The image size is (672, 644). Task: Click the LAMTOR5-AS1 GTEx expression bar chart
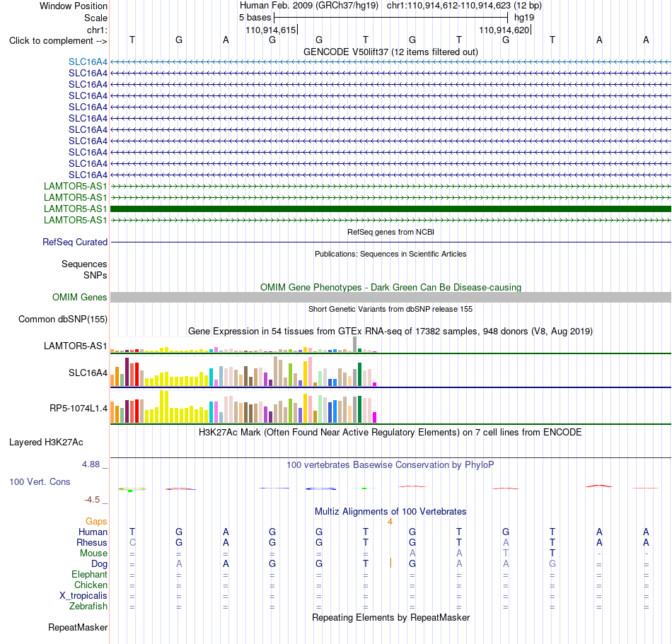pos(243,345)
